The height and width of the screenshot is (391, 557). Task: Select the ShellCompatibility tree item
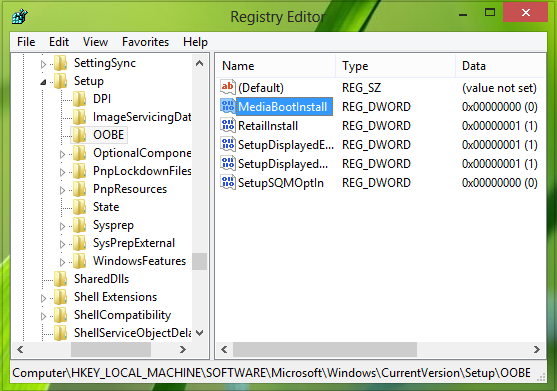pyautogui.click(x=122, y=315)
